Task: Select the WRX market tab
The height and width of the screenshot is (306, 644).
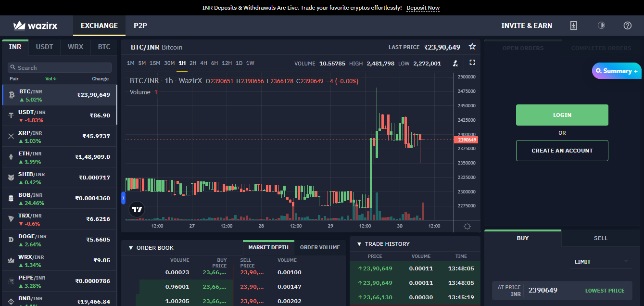Action: [x=76, y=47]
